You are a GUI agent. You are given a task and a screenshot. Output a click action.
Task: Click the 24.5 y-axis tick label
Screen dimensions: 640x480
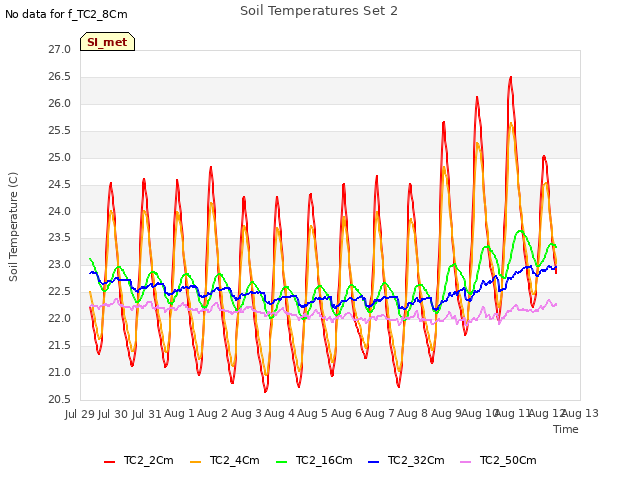click(60, 184)
